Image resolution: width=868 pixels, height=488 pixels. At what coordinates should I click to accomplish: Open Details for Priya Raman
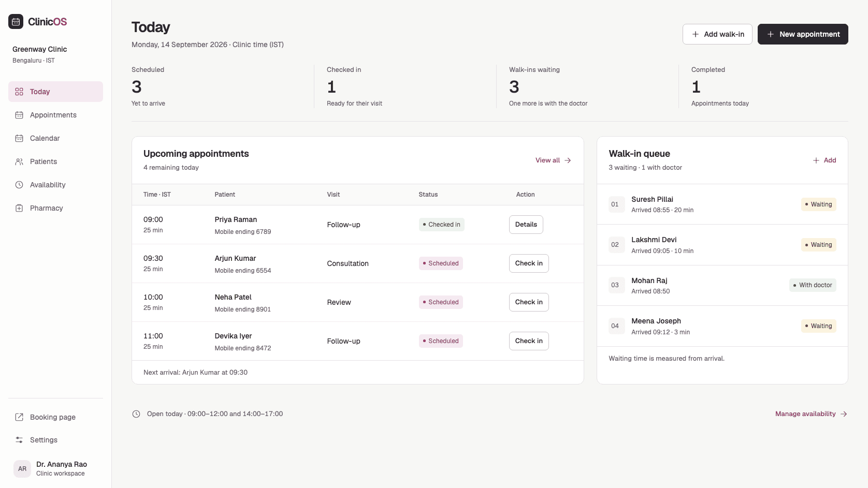point(526,225)
